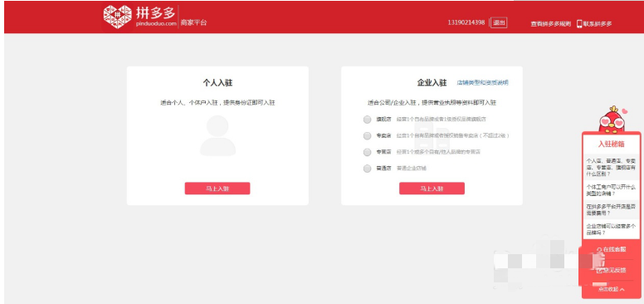Click the description beside 专卖店 option
This screenshot has height=304, width=644.
pos(453,135)
